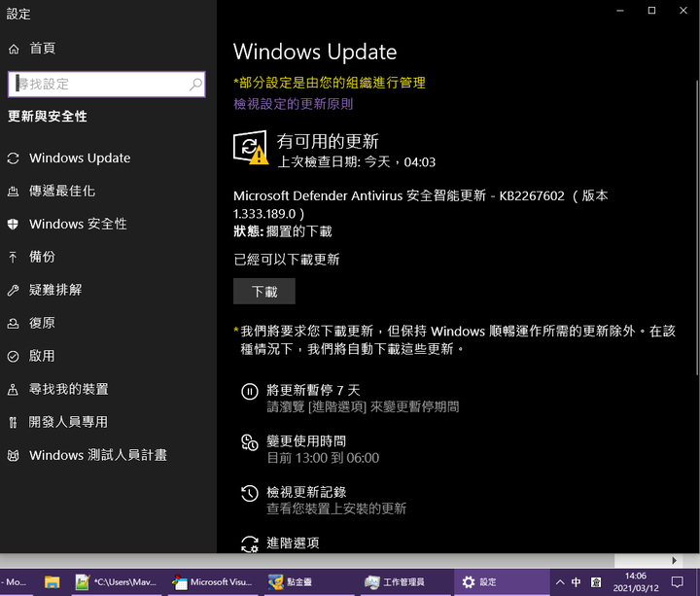Viewport: 700px width, 596px height.
Task: Switch to 點金靈 taskbar application
Action: click(309, 582)
